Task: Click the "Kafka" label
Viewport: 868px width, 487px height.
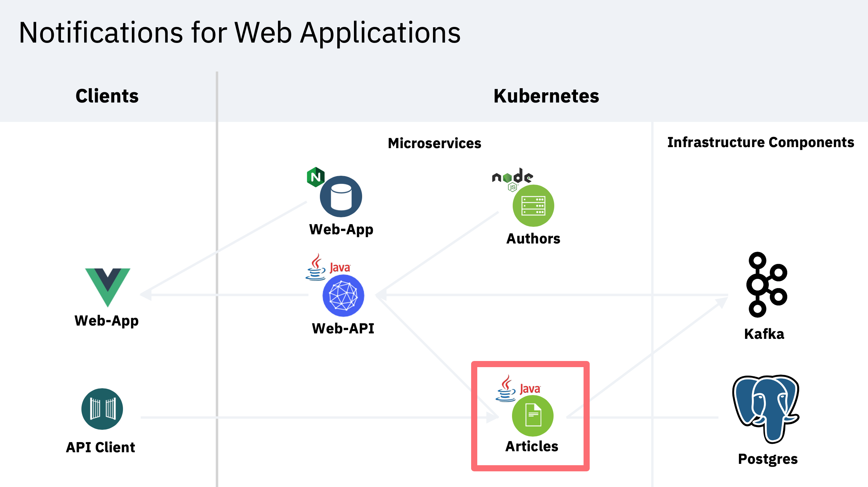Action: (x=764, y=334)
